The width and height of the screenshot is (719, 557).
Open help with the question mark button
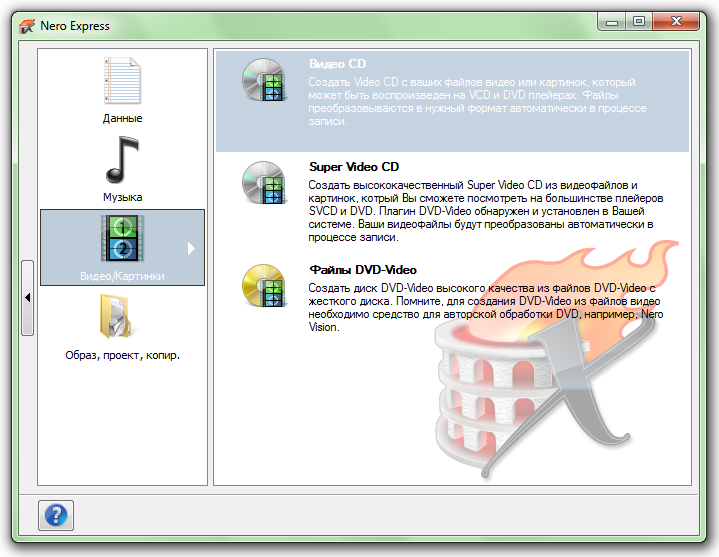56,515
